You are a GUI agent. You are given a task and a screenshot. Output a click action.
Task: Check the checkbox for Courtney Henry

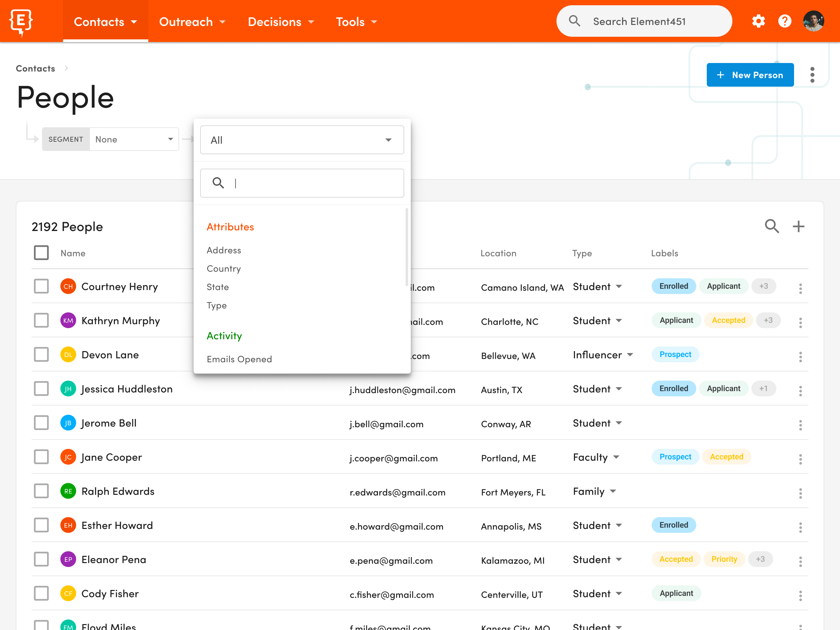[41, 286]
